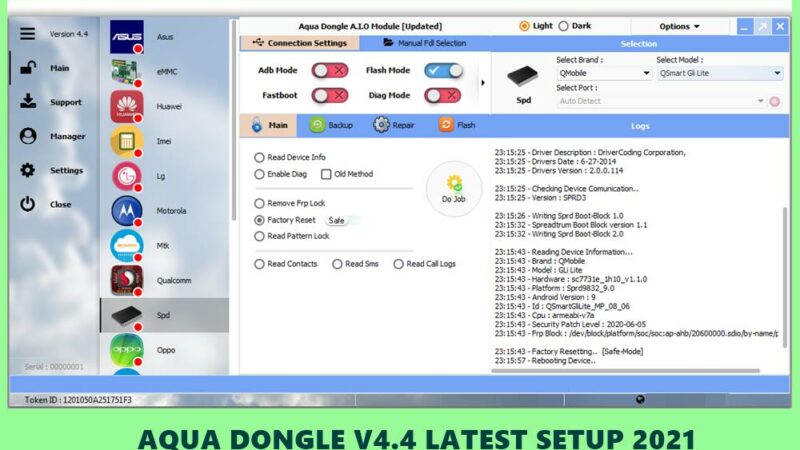Toggle the Flash Mode switch
800x450 pixels.
tap(443, 70)
